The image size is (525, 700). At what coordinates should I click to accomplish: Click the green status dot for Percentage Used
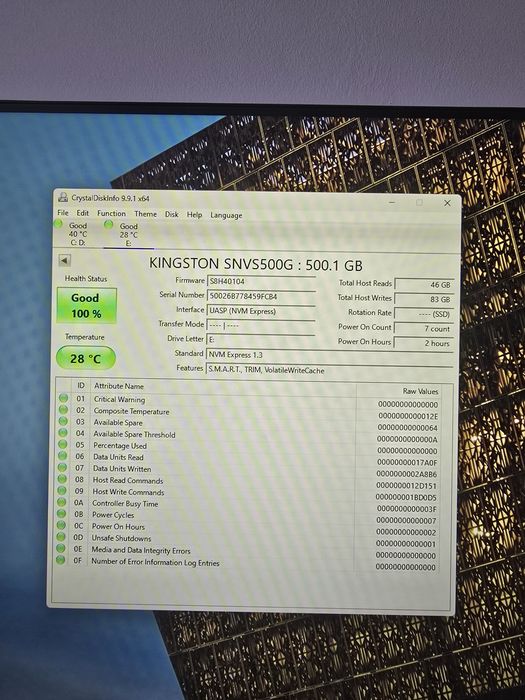coord(62,444)
